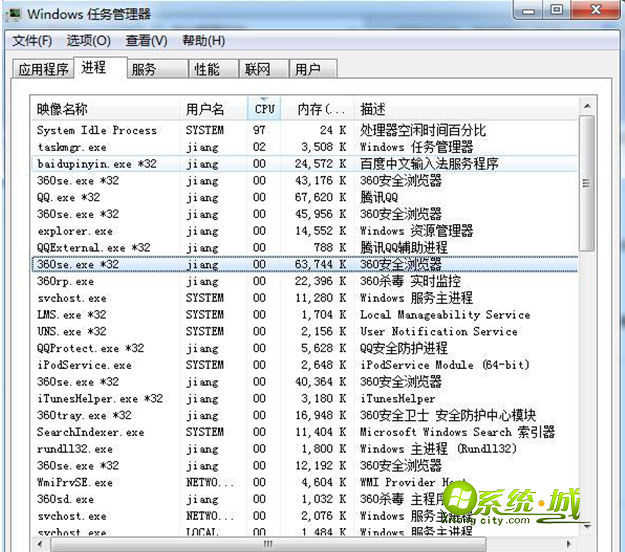Select the rundll32.exe process
Image resolution: width=625 pixels, height=552 pixels.
305,449
